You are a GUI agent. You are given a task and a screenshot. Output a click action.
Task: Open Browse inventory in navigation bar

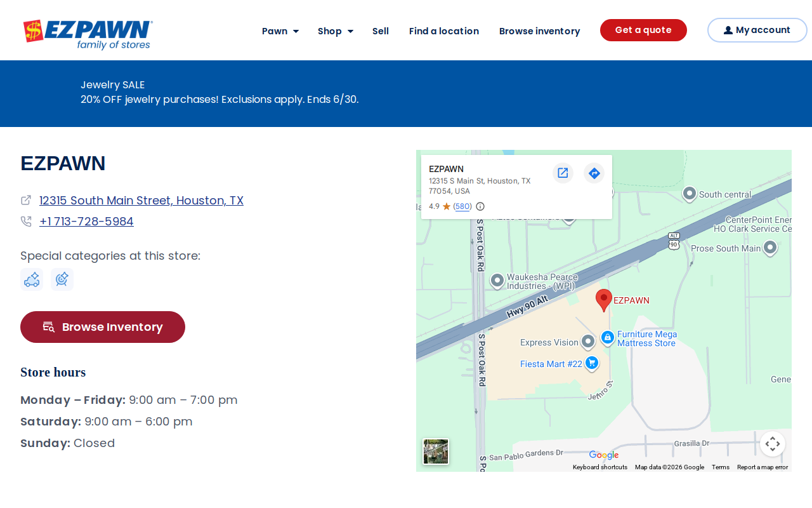click(540, 31)
